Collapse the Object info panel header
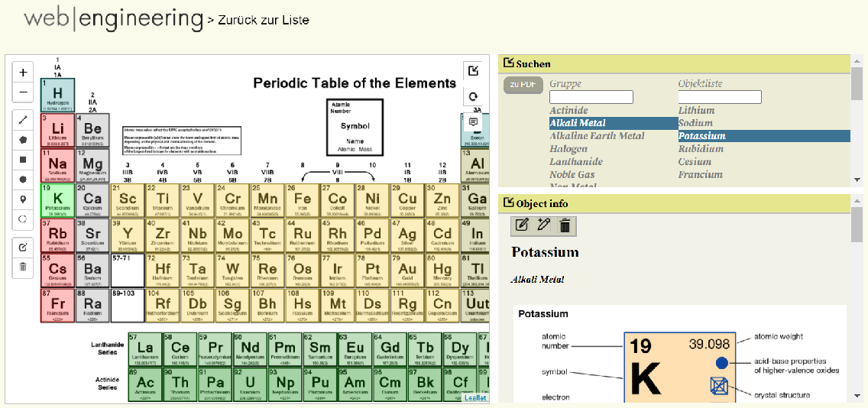Viewport: 868px width, 408px height. [509, 203]
